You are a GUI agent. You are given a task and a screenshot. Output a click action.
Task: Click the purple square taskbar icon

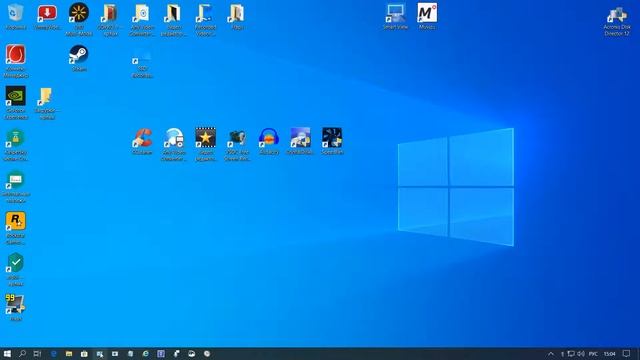pos(161,354)
